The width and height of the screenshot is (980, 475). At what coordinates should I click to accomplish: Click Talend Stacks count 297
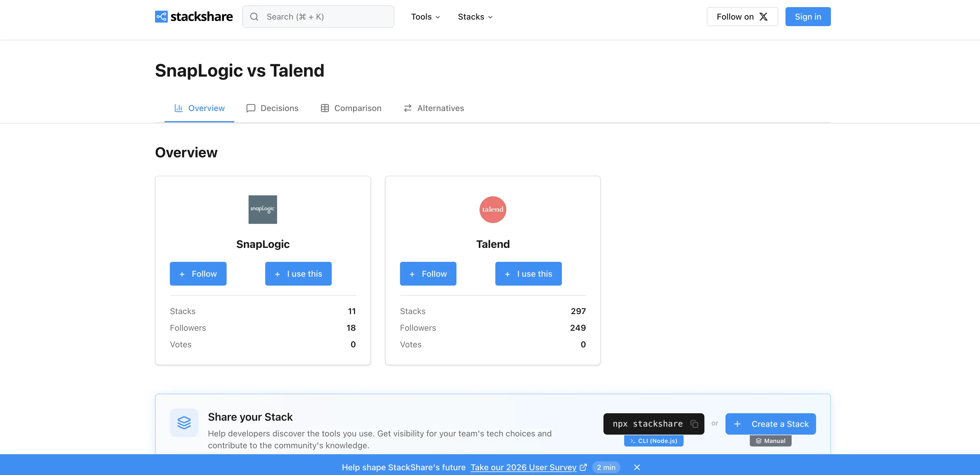[x=578, y=311]
